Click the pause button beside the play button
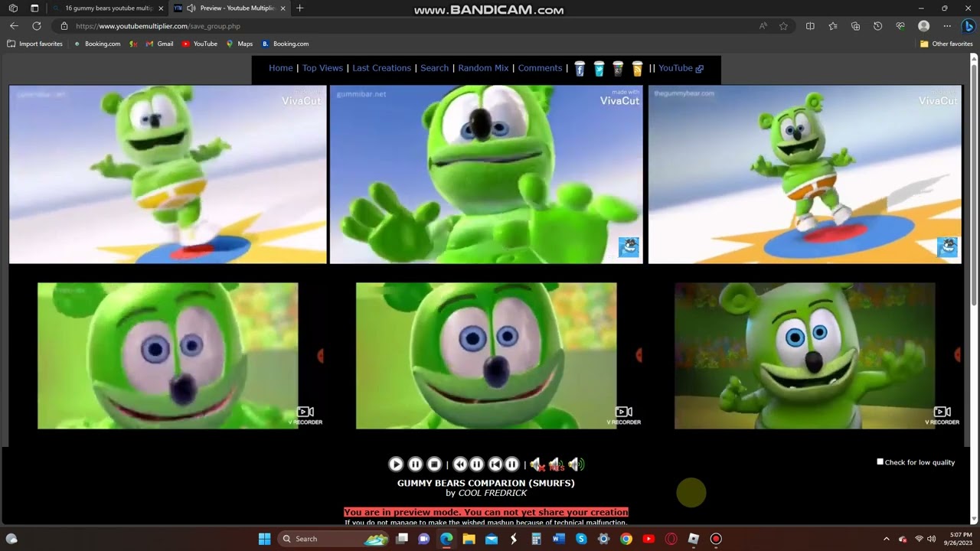980x551 pixels. (415, 464)
